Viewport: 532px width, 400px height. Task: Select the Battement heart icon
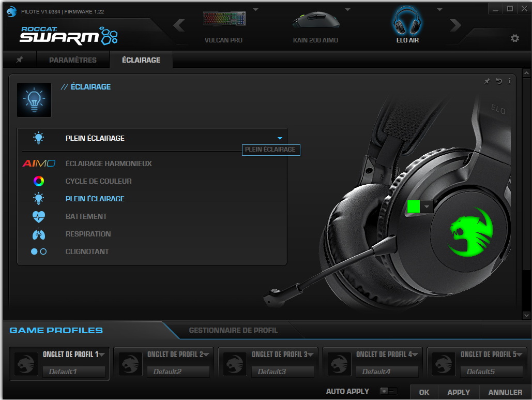38,216
